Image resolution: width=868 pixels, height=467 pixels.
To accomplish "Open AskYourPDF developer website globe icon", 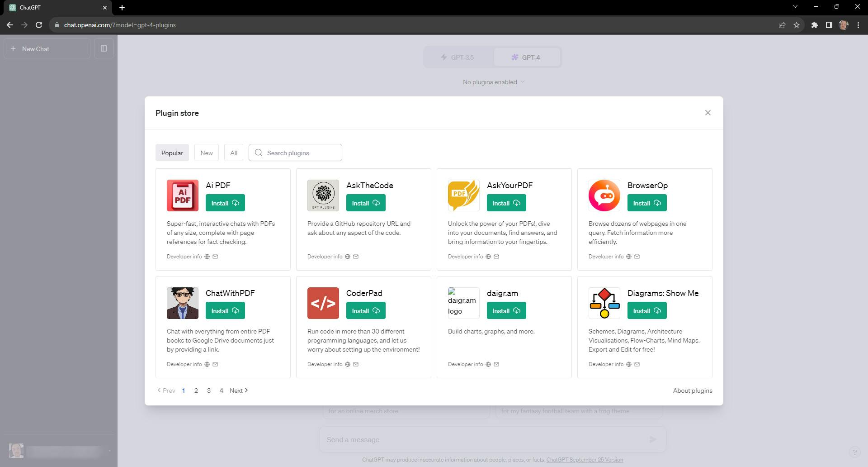I will (x=488, y=257).
